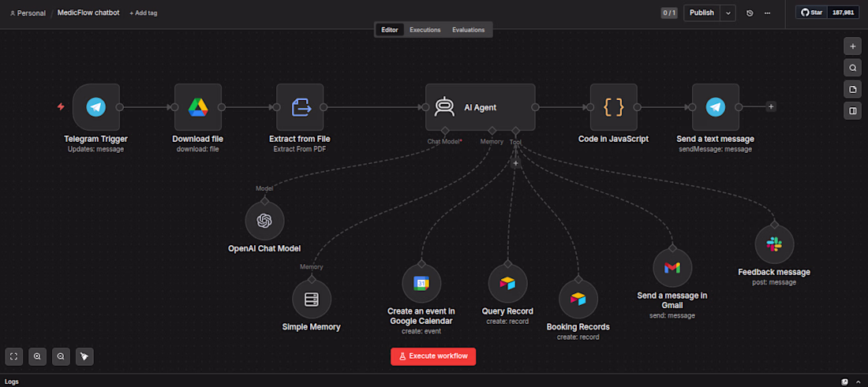Screen dimensions: 868x387
Task: Expand the Logs panel chevron
Action: [858, 381]
